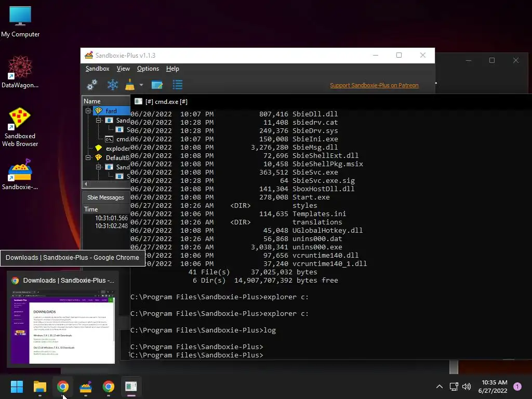Open Support Sandboxie-Plus on Patreon link
Image resolution: width=532 pixels, height=399 pixels.
pos(374,85)
